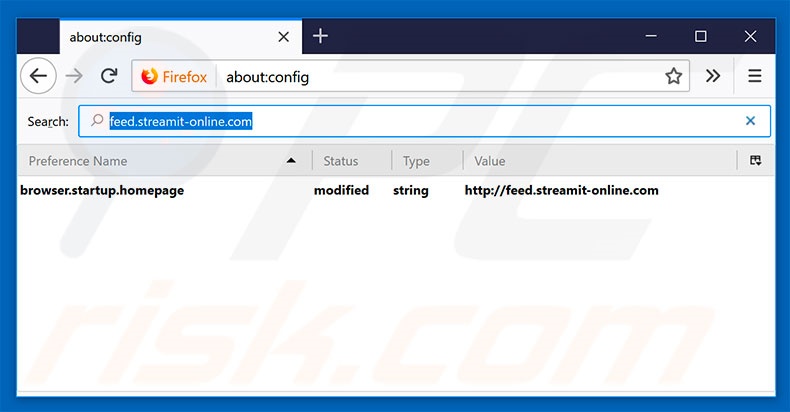The height and width of the screenshot is (412, 790).
Task: Go back using the back arrow button
Action: point(38,76)
